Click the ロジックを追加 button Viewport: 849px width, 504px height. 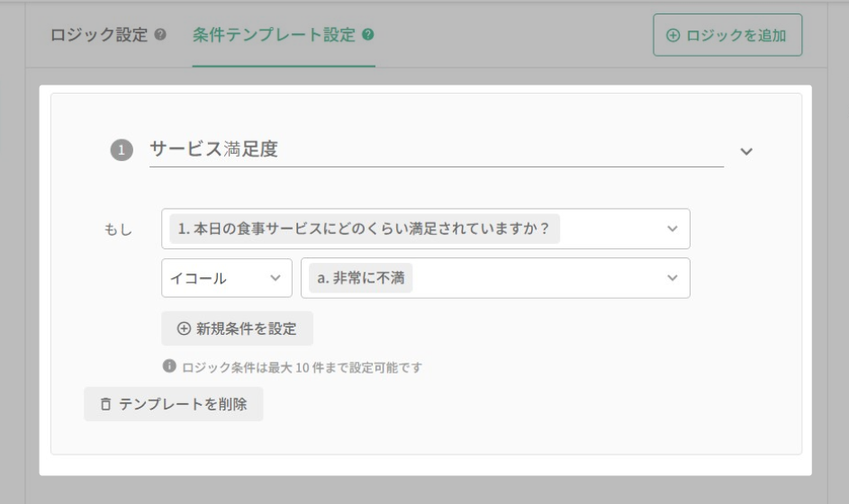pyautogui.click(x=727, y=35)
